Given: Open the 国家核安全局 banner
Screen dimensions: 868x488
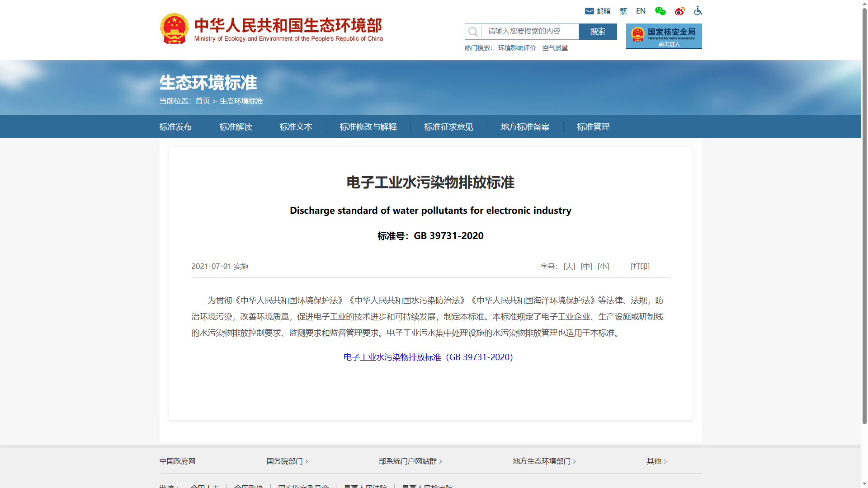Looking at the screenshot, I should coord(664,36).
